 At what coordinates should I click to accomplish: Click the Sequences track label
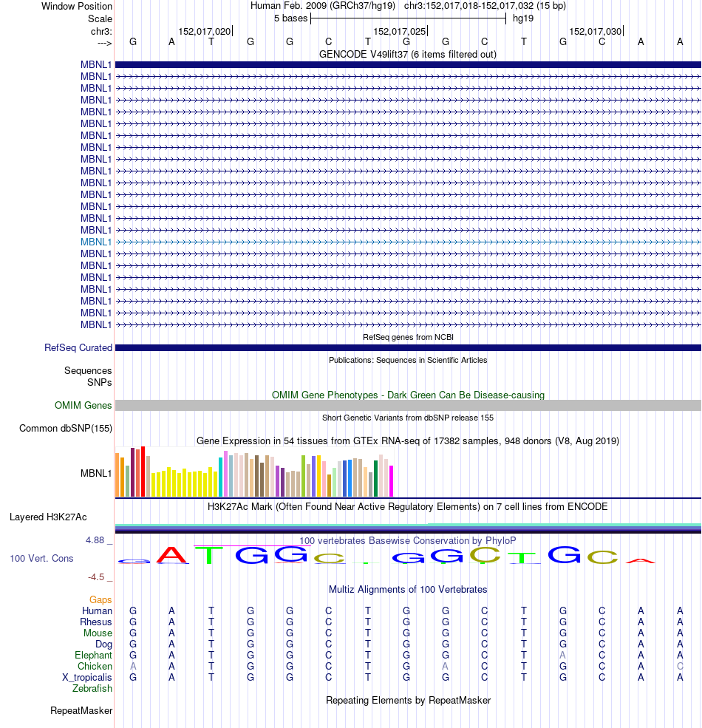88,370
